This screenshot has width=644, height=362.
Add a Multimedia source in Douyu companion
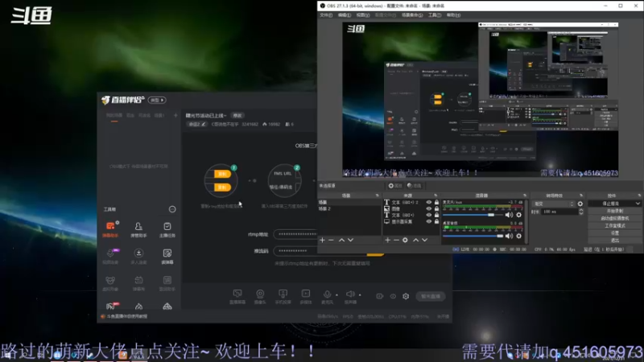tap(306, 296)
